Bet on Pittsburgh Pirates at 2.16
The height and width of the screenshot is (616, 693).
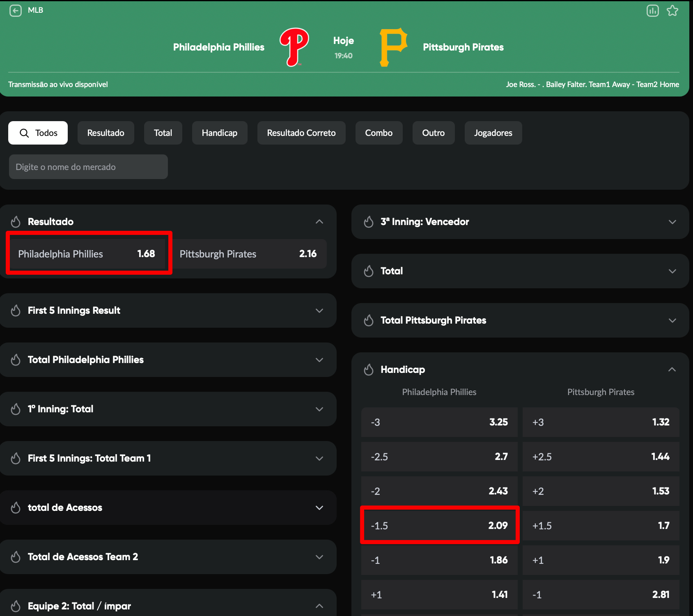[248, 254]
